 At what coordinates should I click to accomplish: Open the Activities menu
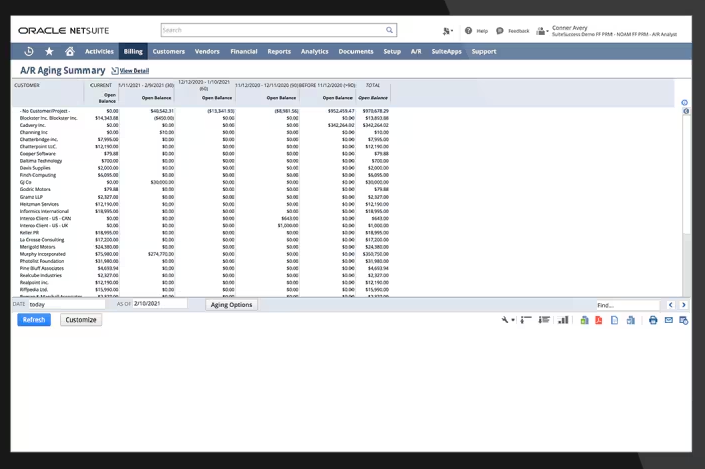pos(99,51)
